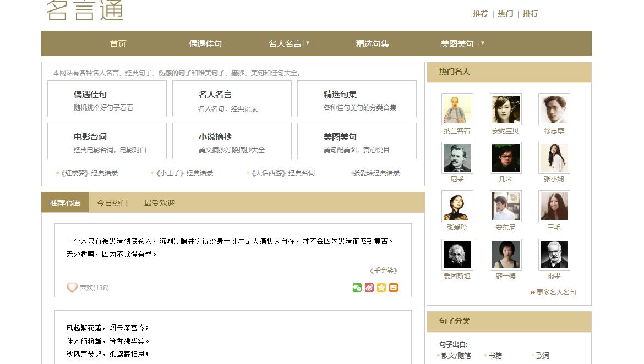The image size is (644, 364).
Task: Open 尼采's profile portrait
Action: pos(457,158)
